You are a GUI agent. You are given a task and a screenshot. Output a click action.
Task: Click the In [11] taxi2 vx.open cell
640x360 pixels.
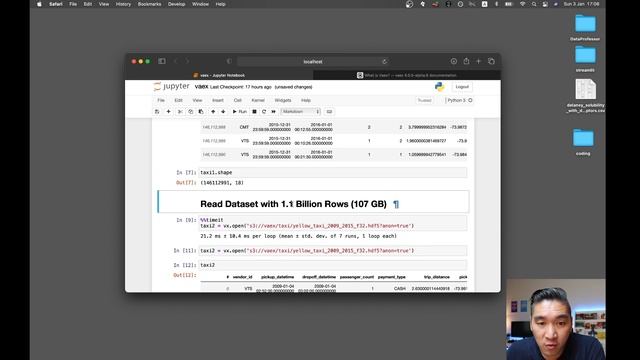pyautogui.click(x=333, y=251)
